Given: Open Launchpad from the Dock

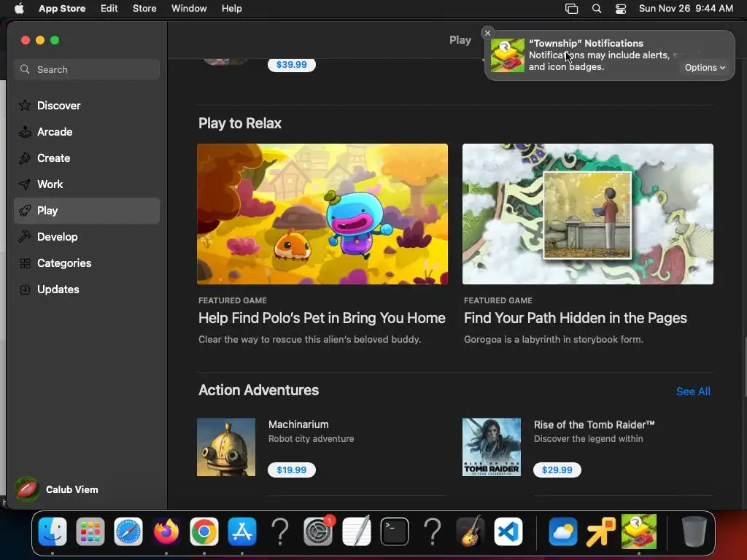Looking at the screenshot, I should pyautogui.click(x=90, y=532).
